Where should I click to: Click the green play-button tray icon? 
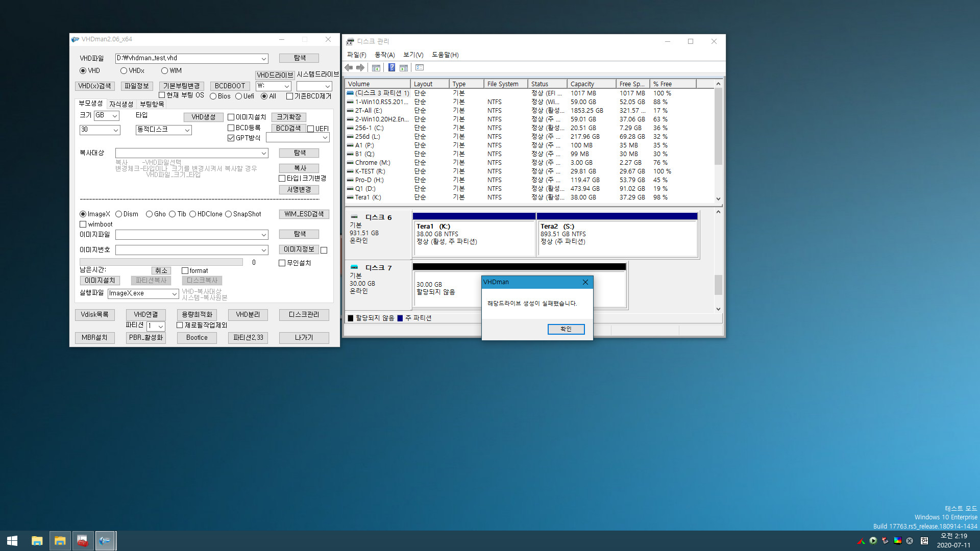tap(873, 541)
